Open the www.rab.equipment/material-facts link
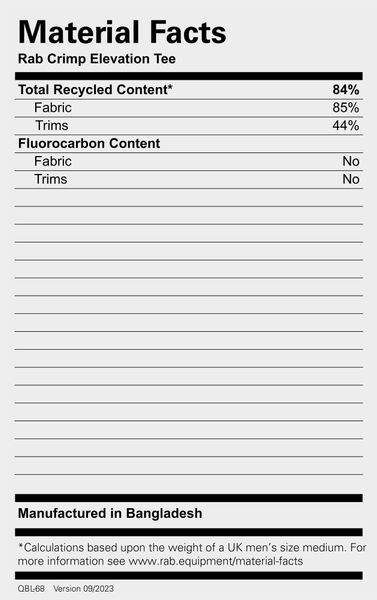The height and width of the screenshot is (600, 377). point(215,561)
